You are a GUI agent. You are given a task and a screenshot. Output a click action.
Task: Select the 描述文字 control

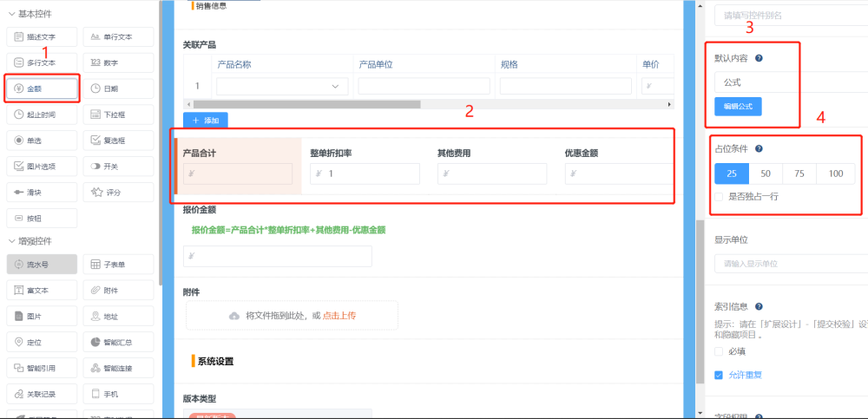click(x=42, y=37)
